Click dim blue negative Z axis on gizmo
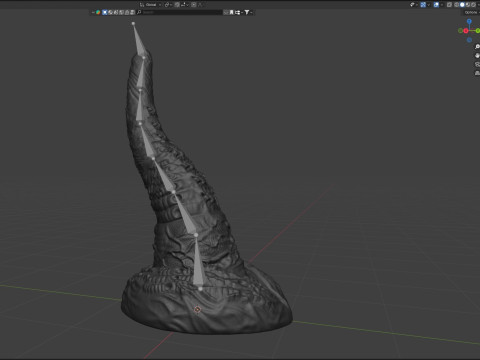This screenshot has height=360, width=480. point(469,40)
